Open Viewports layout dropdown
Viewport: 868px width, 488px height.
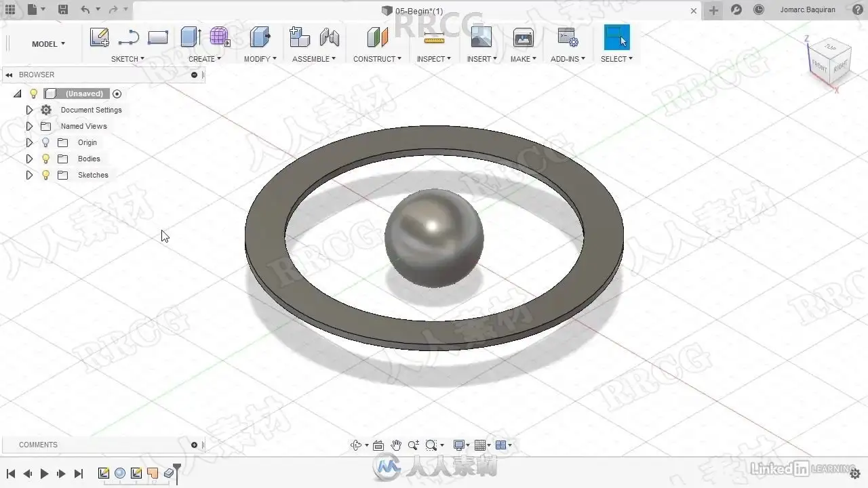click(503, 445)
